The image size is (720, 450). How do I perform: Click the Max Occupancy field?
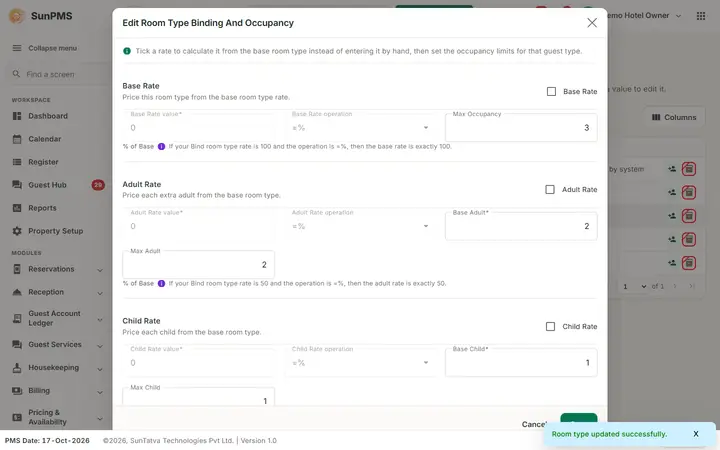click(521, 128)
